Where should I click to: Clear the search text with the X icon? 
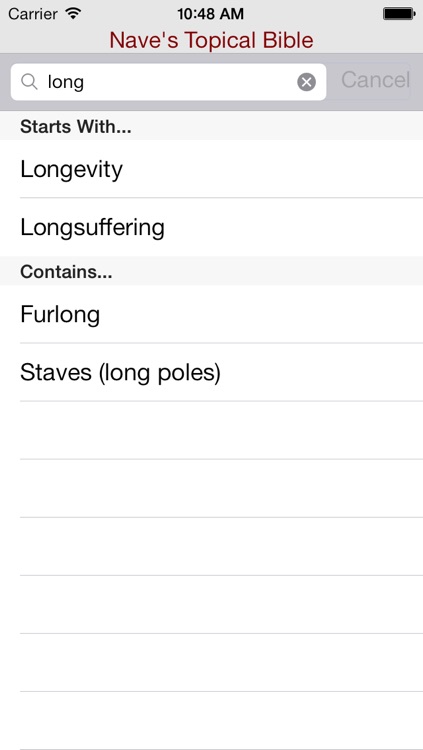tap(306, 82)
